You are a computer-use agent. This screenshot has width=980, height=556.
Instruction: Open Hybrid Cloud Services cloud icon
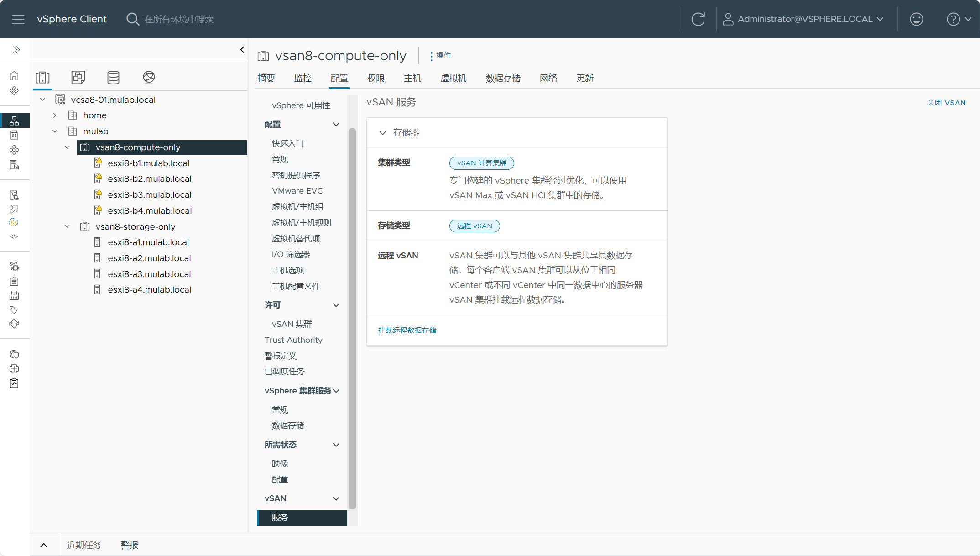pos(14,223)
